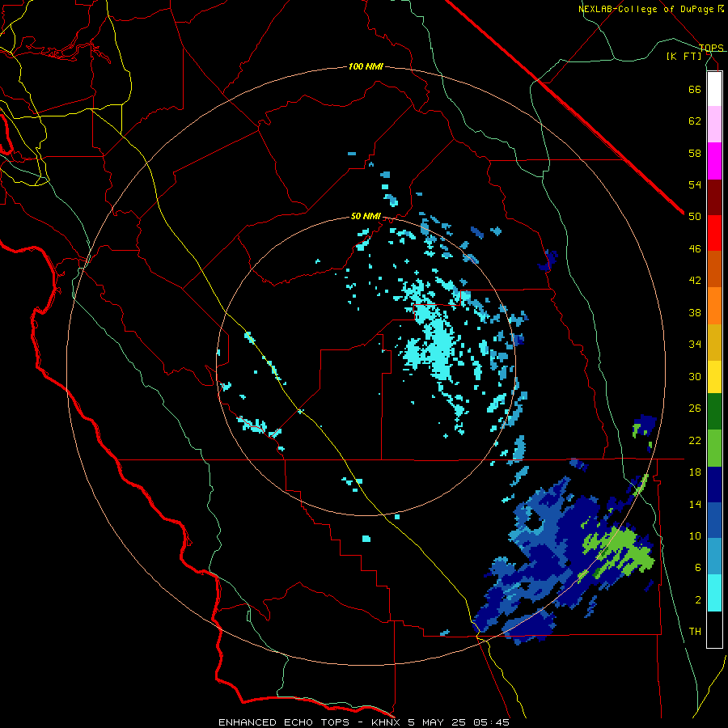Click the 50 value on the legend scale
728x728 pixels.
695,216
